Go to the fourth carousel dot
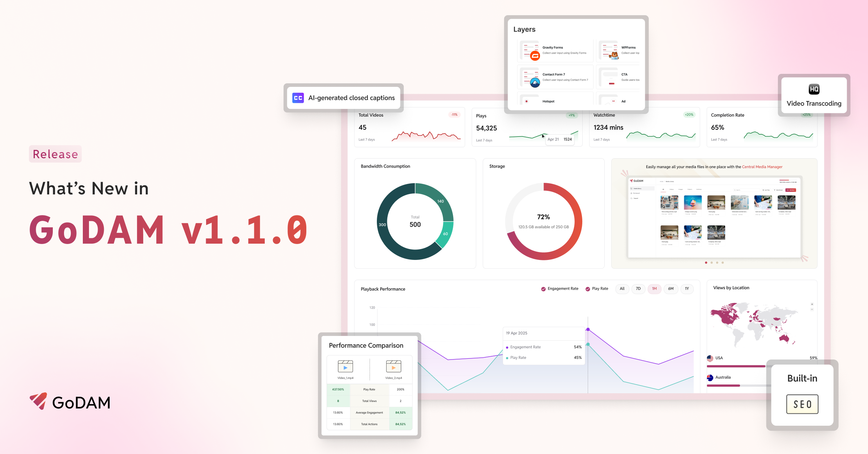This screenshot has width=868, height=454. [x=723, y=262]
